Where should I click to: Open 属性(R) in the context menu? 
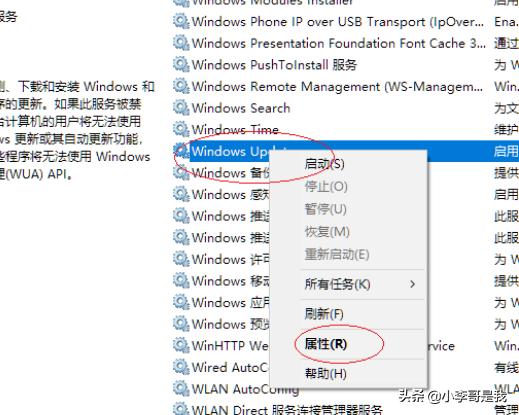coord(326,344)
